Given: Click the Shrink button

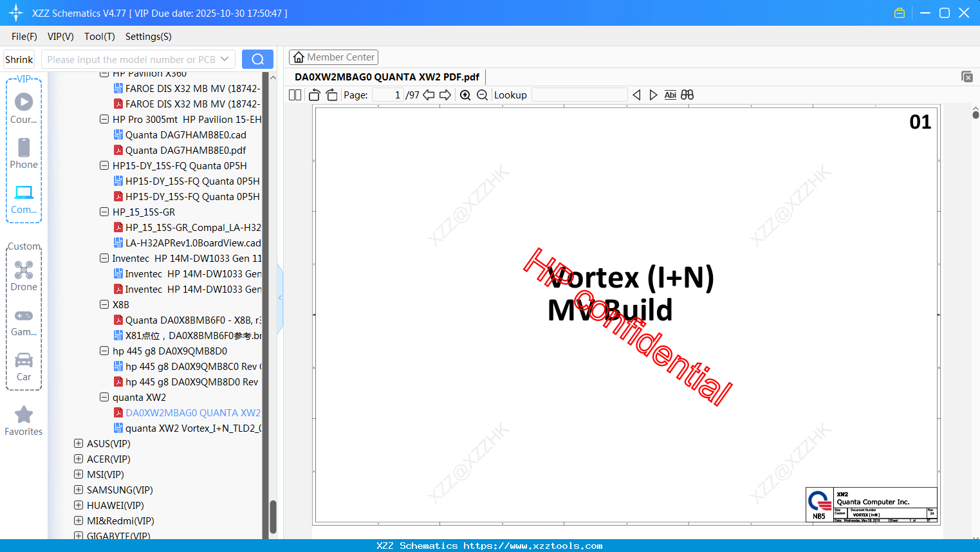Looking at the screenshot, I should pyautogui.click(x=19, y=59).
